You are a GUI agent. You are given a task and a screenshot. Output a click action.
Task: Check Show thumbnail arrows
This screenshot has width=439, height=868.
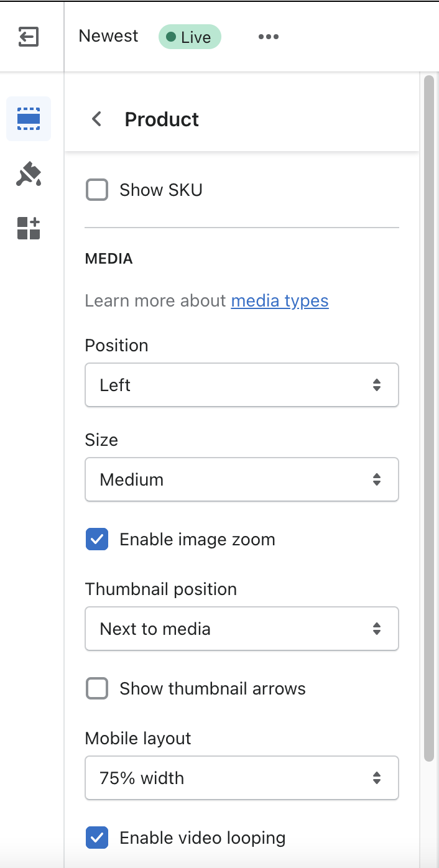click(97, 688)
